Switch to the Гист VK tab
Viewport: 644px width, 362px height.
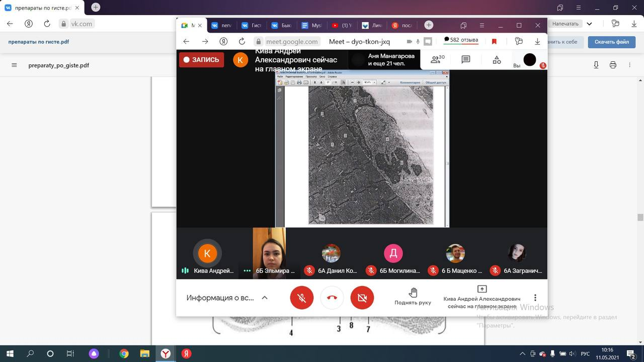coord(252,25)
